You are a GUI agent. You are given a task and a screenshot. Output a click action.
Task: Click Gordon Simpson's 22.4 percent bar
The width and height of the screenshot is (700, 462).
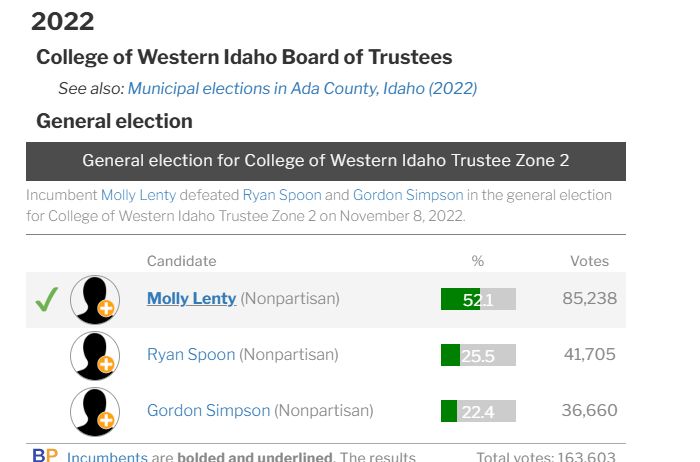coord(478,411)
